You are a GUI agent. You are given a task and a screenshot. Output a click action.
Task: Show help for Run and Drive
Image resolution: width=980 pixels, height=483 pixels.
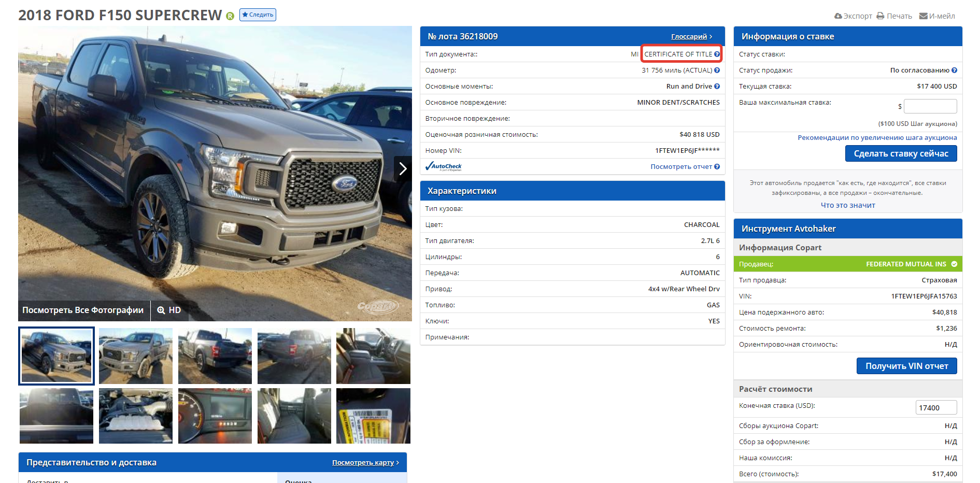click(x=717, y=86)
